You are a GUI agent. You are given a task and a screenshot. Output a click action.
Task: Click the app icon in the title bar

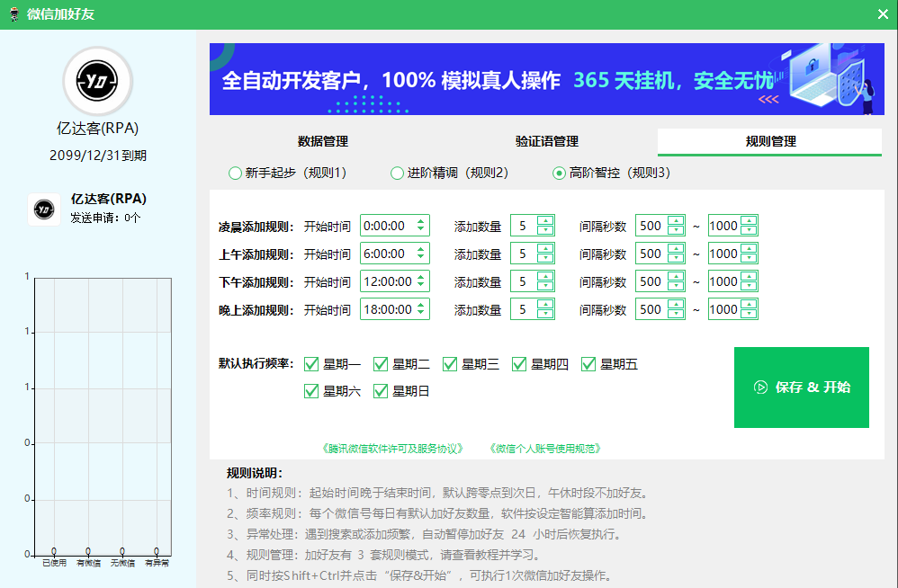coord(14,13)
